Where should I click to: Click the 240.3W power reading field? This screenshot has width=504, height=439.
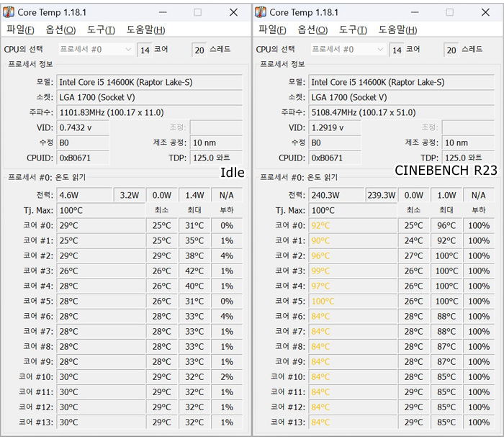(336, 195)
